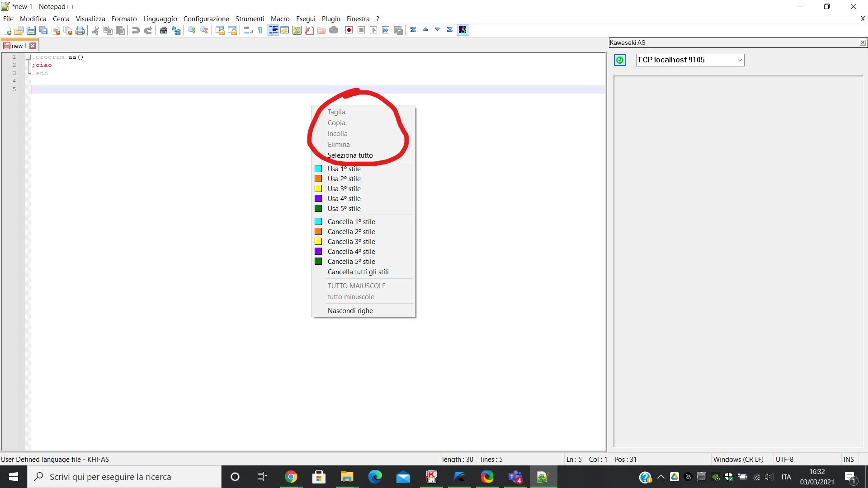Click Windows (CR LF) in status bar
868x488 pixels.
(x=738, y=460)
